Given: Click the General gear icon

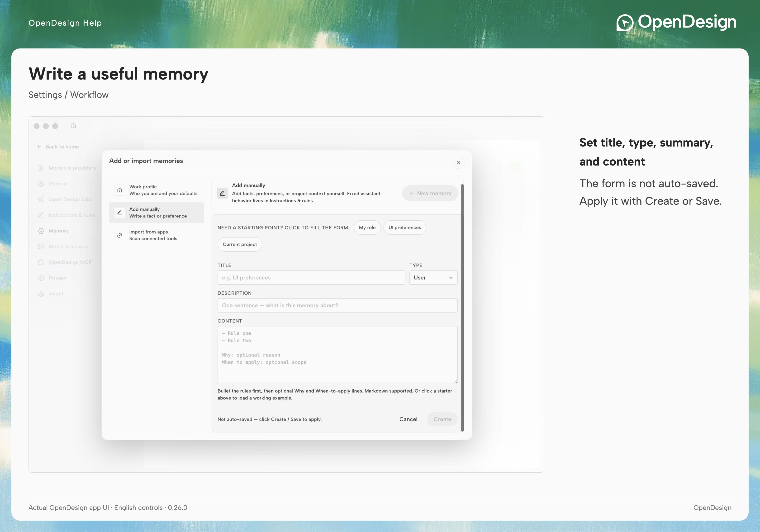Looking at the screenshot, I should (x=41, y=184).
